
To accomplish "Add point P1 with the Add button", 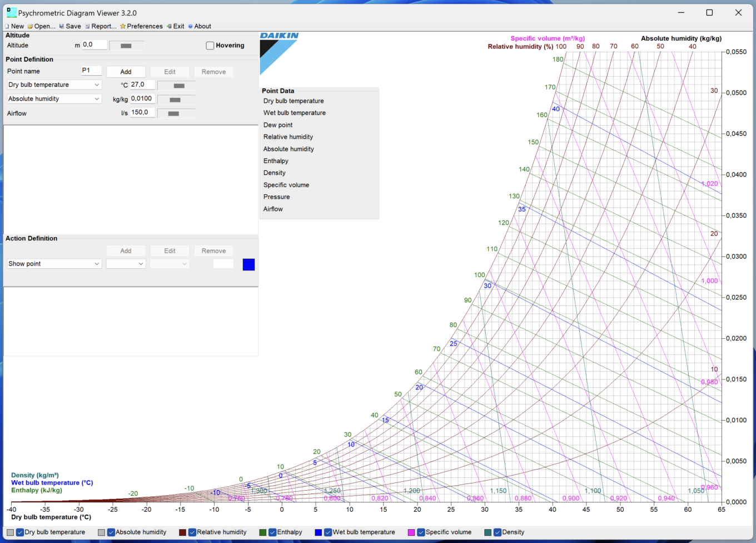I will pyautogui.click(x=126, y=71).
